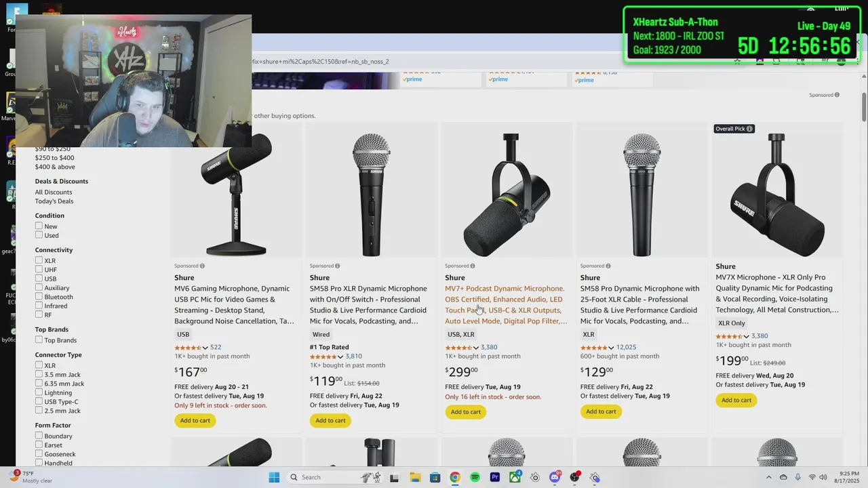Add the $129 SM58 Pro with cable to cart
This screenshot has width=868, height=488.
601,411
